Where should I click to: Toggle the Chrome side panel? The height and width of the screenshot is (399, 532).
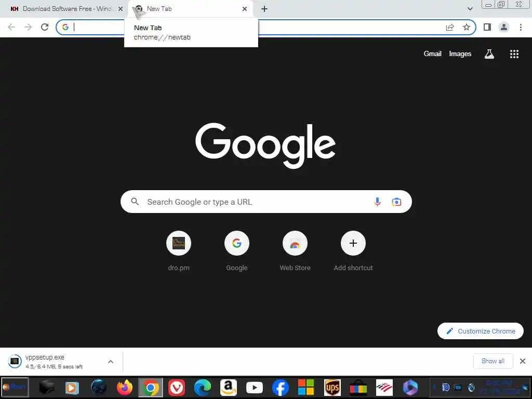(487, 27)
